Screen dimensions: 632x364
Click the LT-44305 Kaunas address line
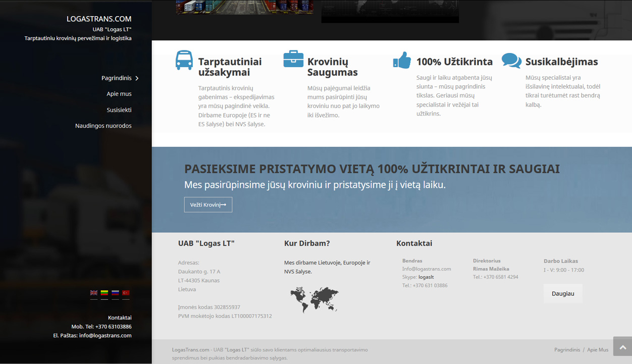pos(199,280)
